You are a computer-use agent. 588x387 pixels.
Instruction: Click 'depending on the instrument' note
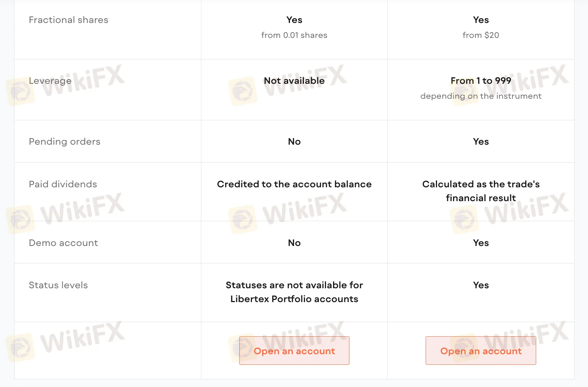[481, 96]
